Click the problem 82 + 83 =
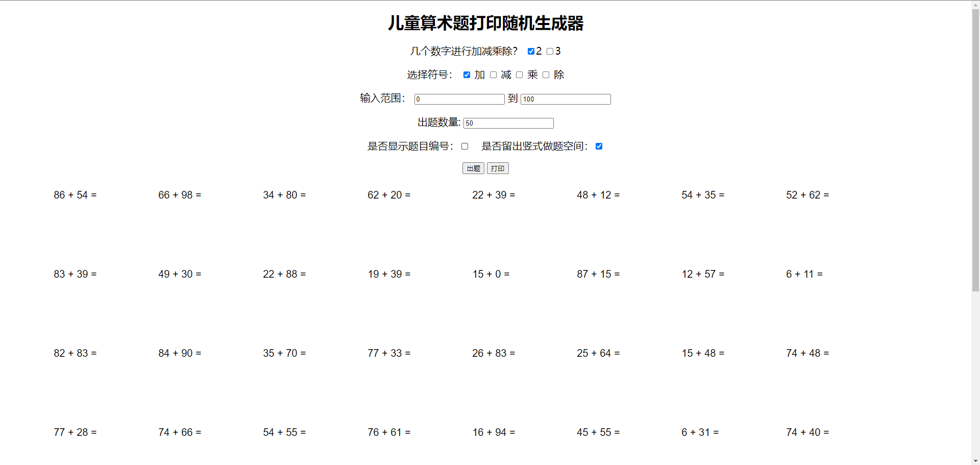The width and height of the screenshot is (980, 465). [x=75, y=353]
